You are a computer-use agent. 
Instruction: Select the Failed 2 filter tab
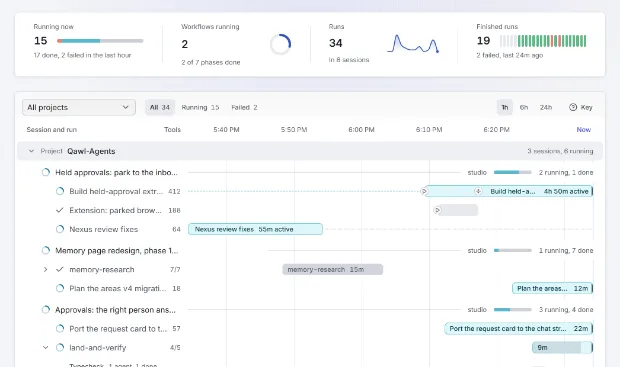coord(244,107)
